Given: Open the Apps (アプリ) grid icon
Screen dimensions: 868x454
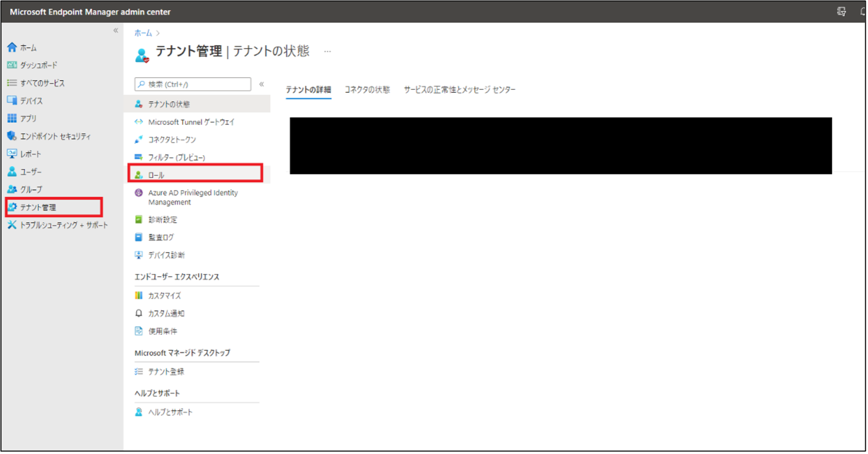Looking at the screenshot, I should click(12, 118).
